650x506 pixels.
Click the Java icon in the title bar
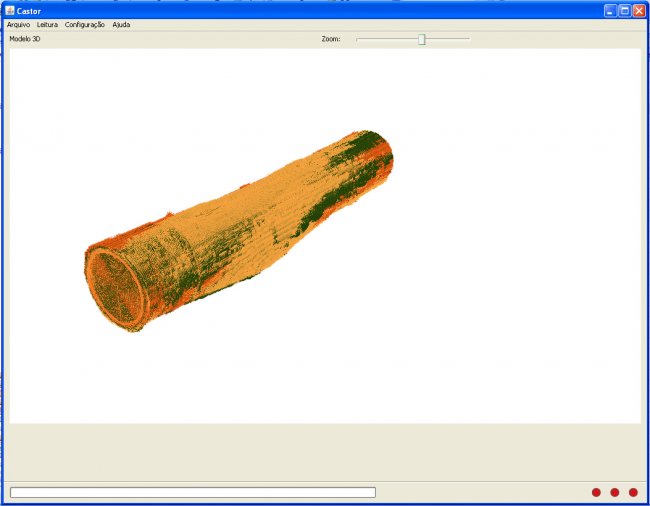tap(9, 10)
